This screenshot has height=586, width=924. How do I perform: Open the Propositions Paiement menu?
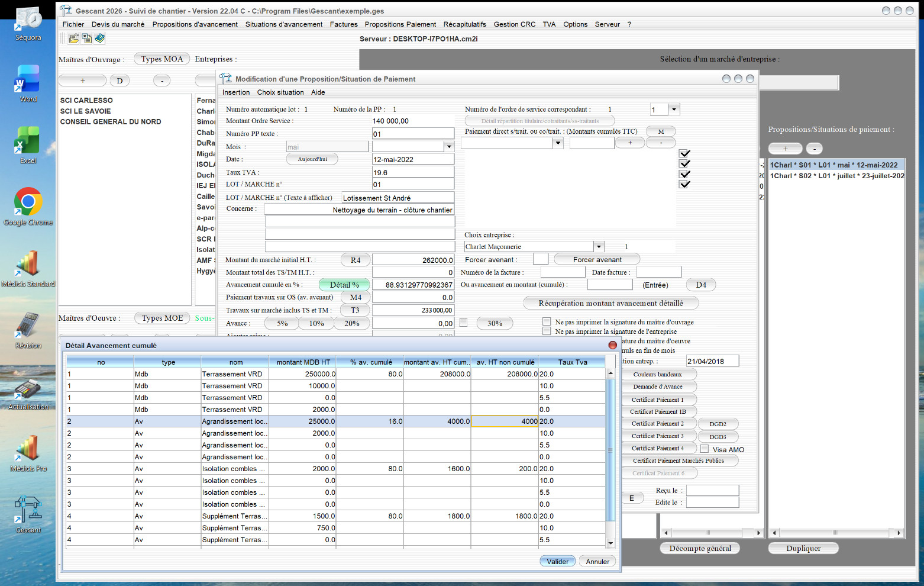pos(400,24)
